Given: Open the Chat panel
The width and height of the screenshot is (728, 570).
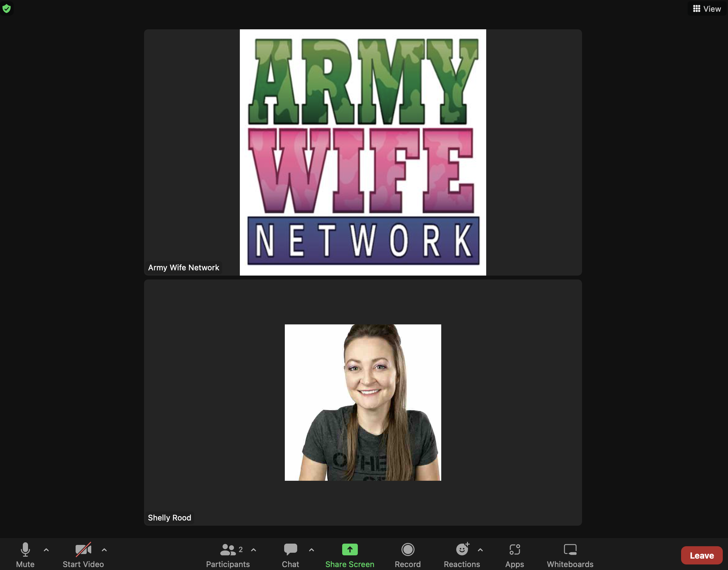Looking at the screenshot, I should click(x=290, y=555).
